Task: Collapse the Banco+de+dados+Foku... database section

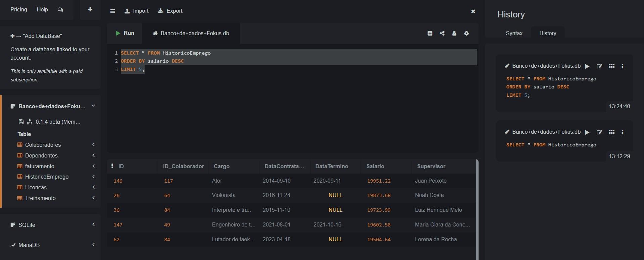Action: pos(94,106)
